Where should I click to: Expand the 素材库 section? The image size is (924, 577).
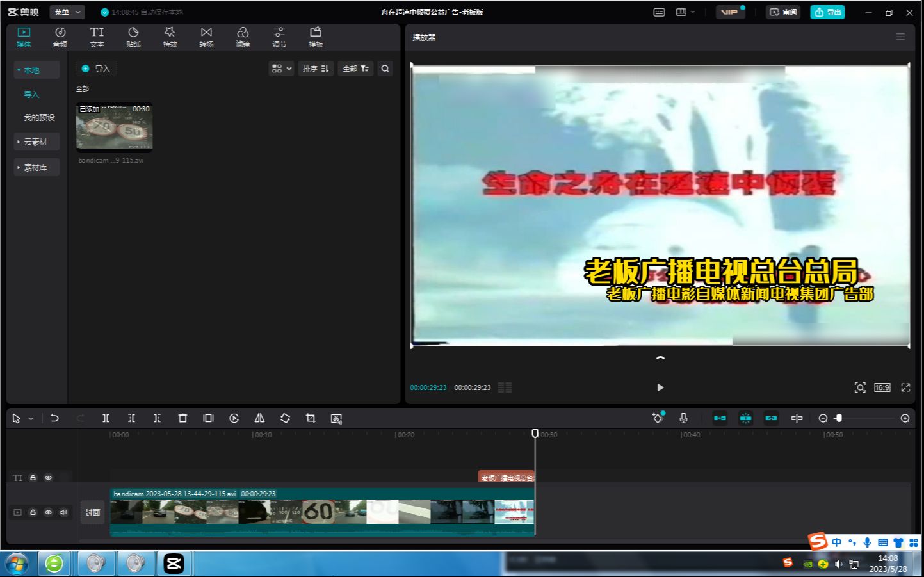point(36,167)
